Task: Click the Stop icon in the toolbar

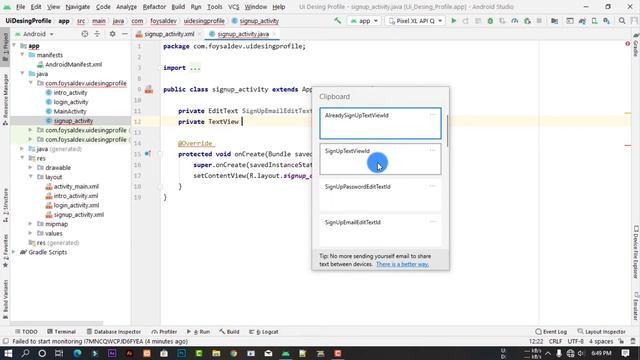Action: click(539, 20)
